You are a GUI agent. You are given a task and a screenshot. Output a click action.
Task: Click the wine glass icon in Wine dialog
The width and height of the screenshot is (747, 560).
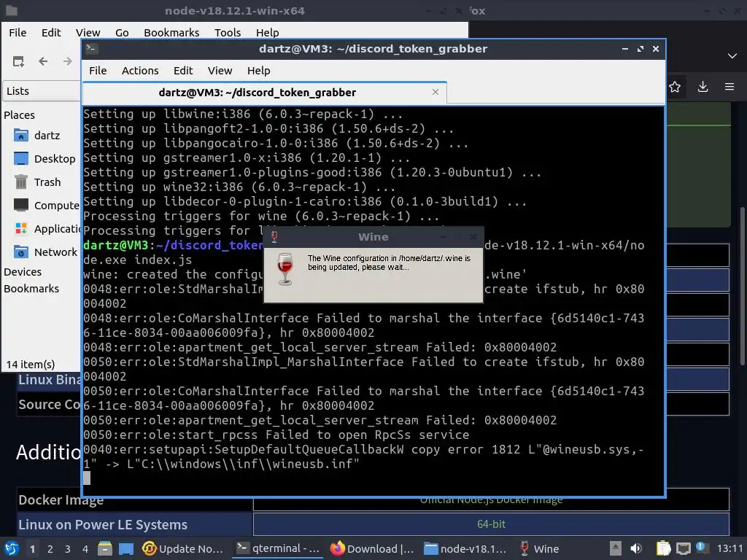click(x=285, y=269)
